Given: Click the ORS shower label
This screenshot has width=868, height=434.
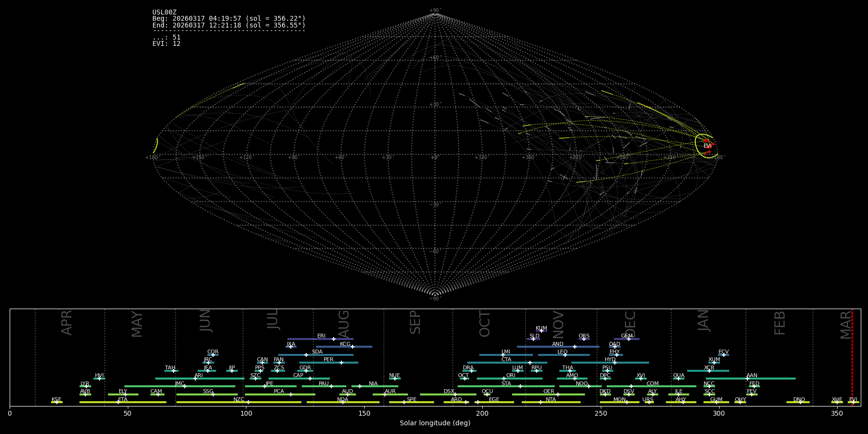Looking at the screenshot, I should coord(584,336).
